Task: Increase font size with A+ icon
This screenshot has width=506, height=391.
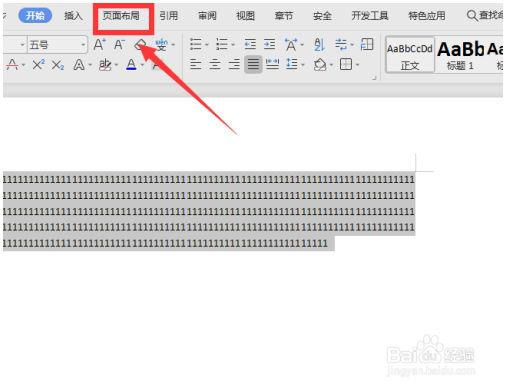Action: coord(99,44)
